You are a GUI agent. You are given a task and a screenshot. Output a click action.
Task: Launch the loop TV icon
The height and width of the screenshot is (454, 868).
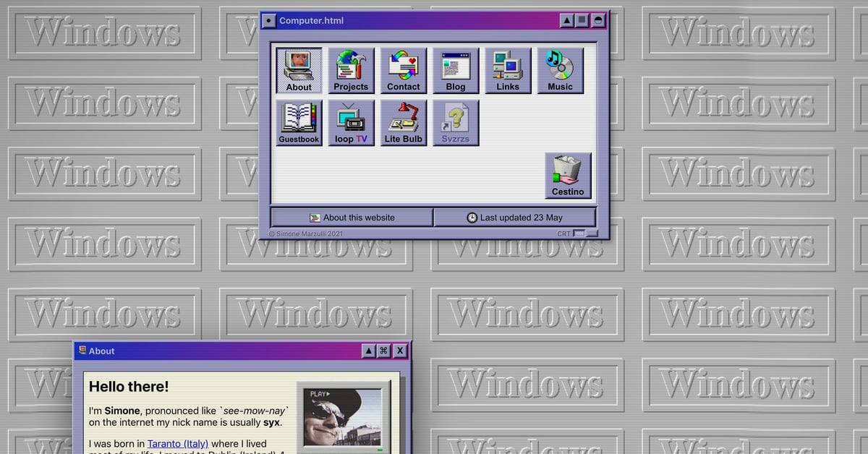[351, 123]
